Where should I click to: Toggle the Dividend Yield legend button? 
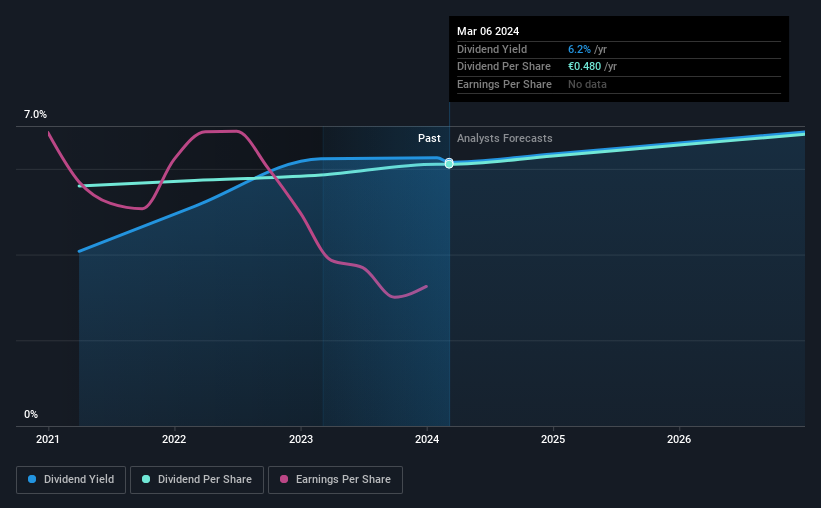click(x=71, y=479)
